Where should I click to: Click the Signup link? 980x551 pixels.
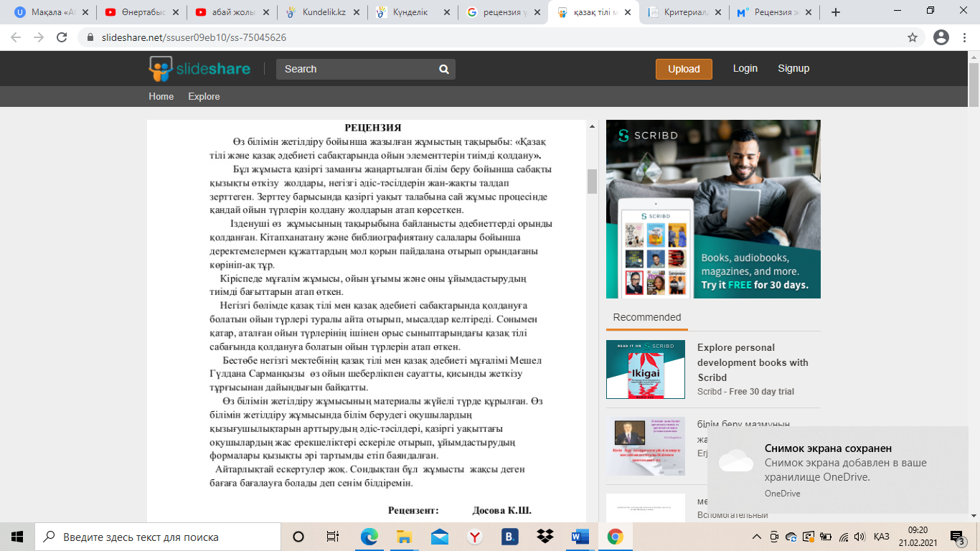[x=793, y=68]
